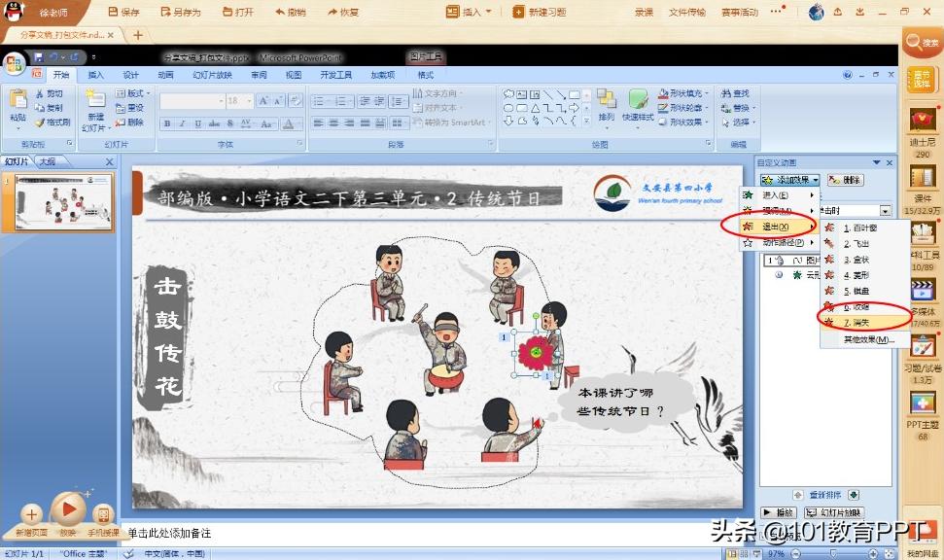Open the font name combo box

click(x=192, y=100)
